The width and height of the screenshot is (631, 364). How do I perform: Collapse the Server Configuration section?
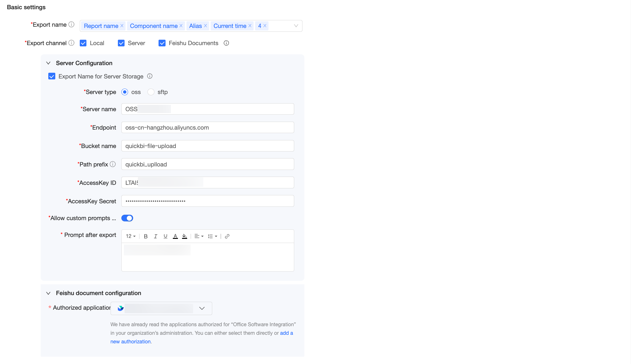(48, 63)
